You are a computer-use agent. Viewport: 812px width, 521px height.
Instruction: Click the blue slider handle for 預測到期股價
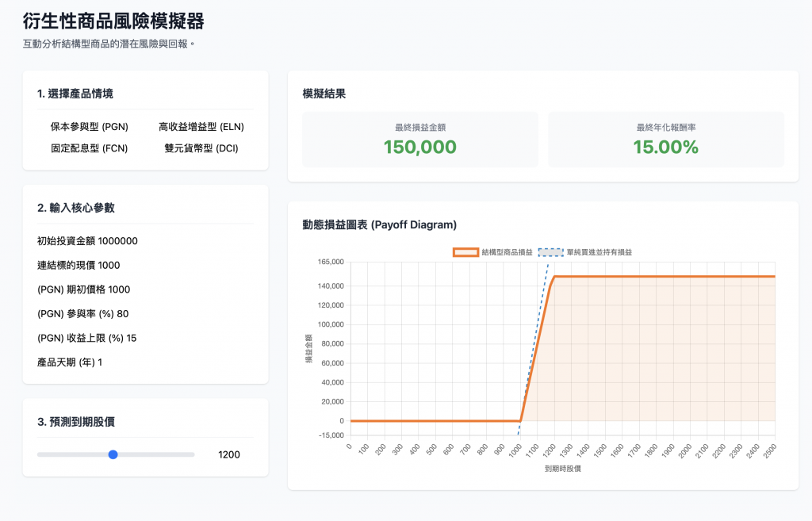(113, 454)
